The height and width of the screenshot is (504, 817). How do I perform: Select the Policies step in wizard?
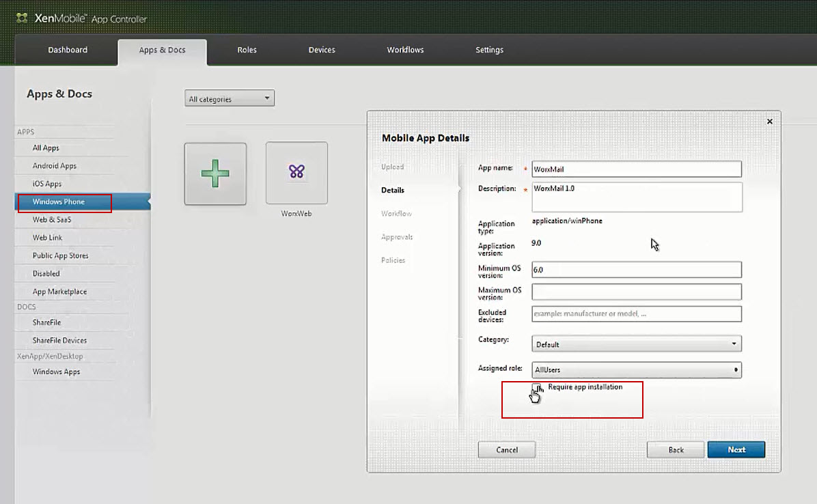coord(393,260)
